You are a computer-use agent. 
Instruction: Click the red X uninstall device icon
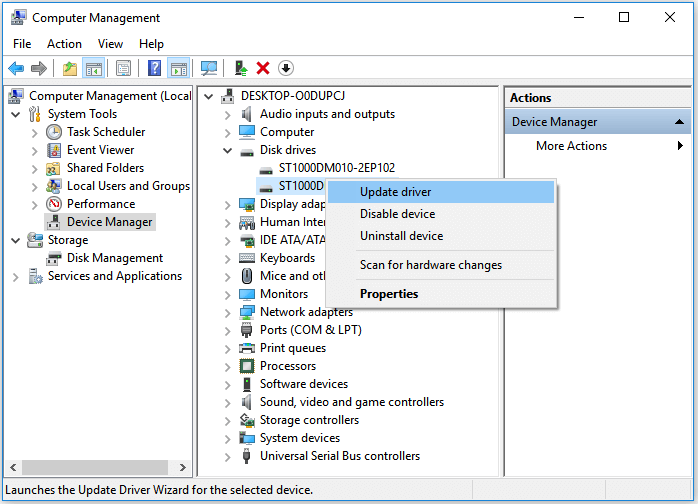pyautogui.click(x=263, y=68)
